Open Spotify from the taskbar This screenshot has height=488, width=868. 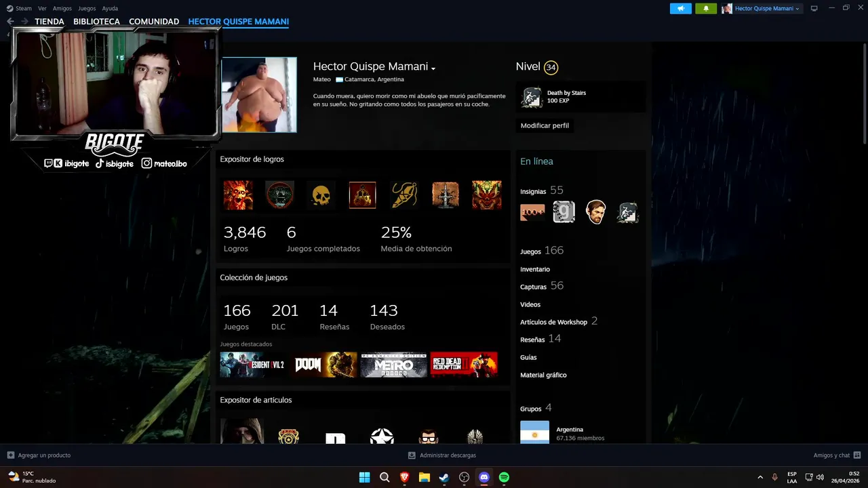pyautogui.click(x=504, y=477)
